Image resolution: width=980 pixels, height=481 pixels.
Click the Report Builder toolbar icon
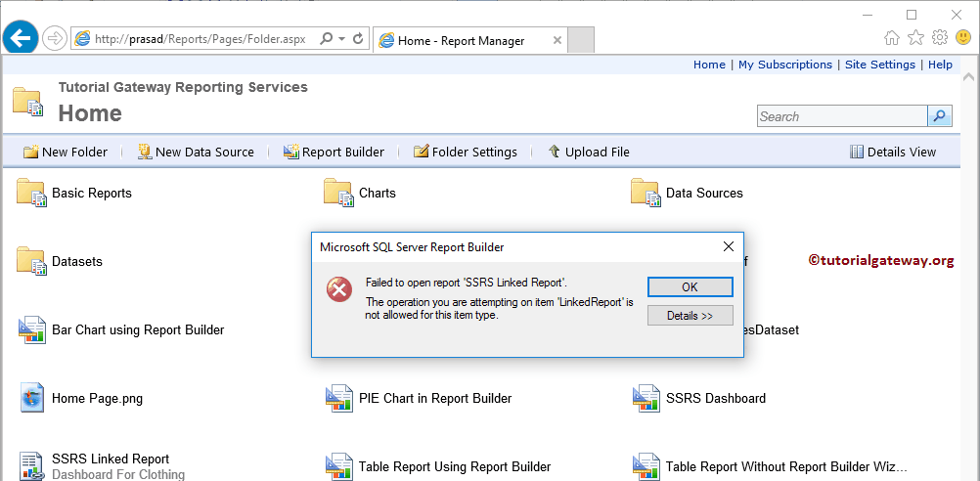pos(291,152)
